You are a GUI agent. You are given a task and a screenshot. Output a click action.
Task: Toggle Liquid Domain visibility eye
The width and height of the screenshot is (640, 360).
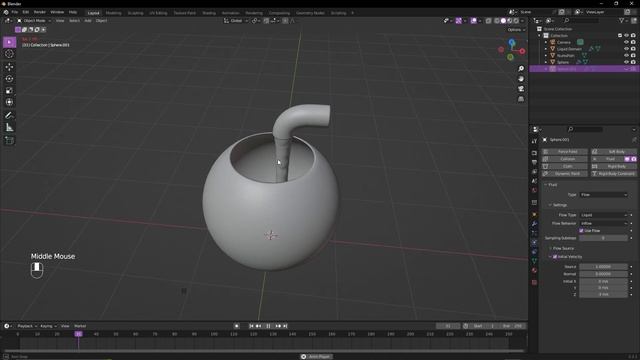coord(626,49)
